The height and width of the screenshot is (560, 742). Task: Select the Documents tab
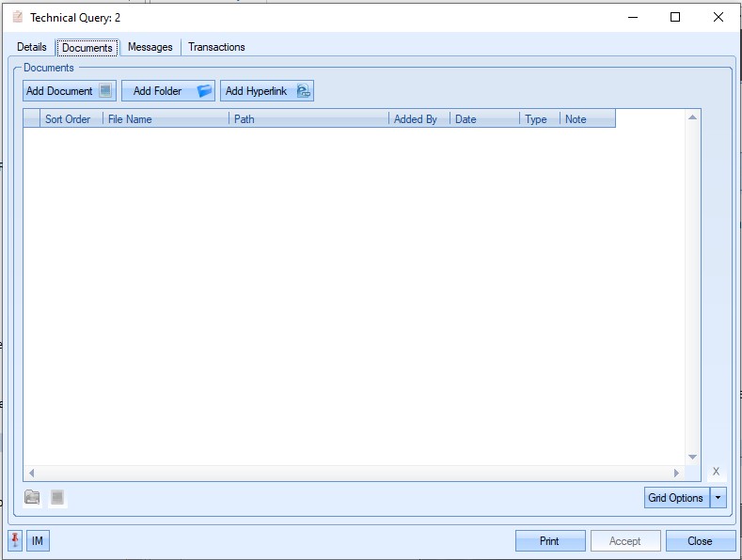[x=87, y=47]
